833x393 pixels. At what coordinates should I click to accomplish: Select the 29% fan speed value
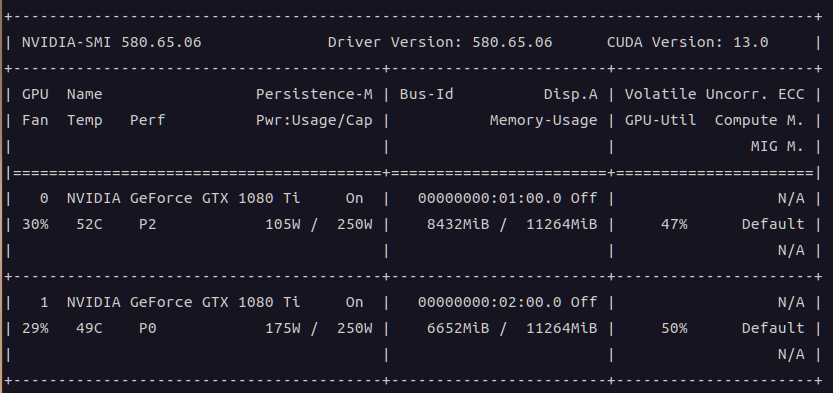coord(35,328)
